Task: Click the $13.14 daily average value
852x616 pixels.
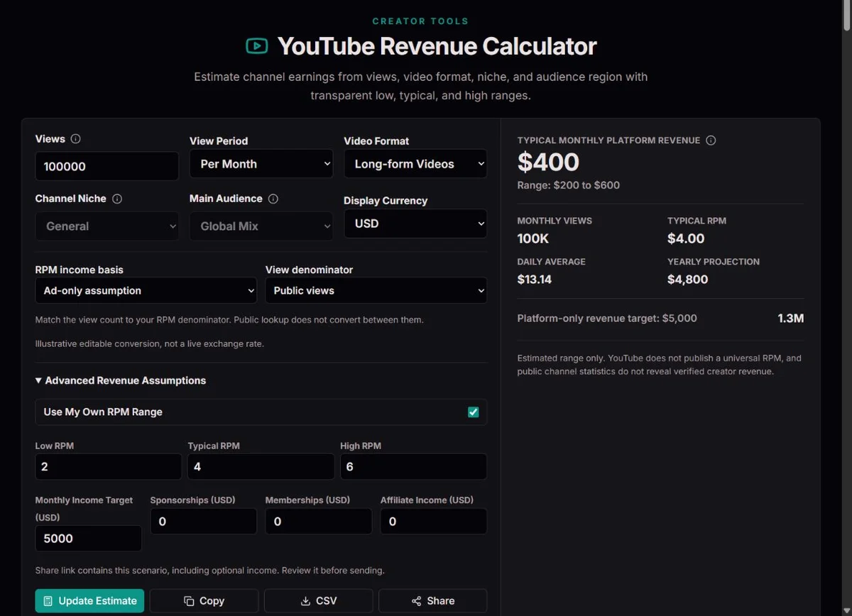Action: (x=535, y=280)
